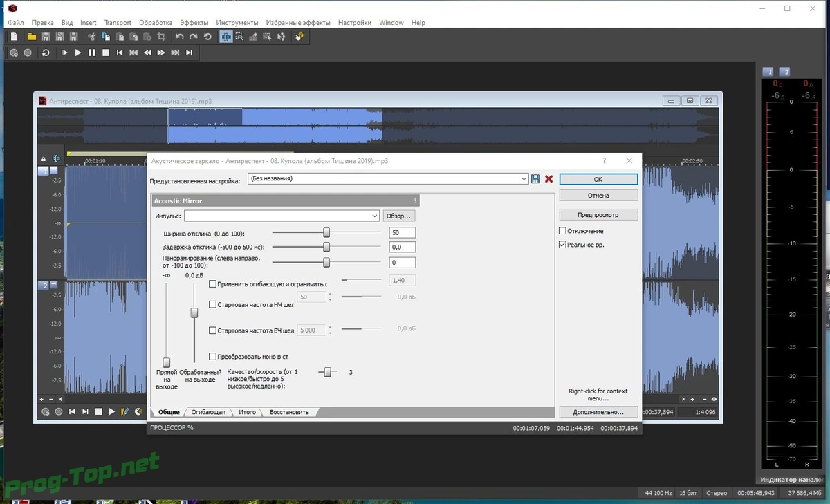Check Применить огибающую и ограничить
Viewport: 830px width, 504px height.
click(213, 283)
